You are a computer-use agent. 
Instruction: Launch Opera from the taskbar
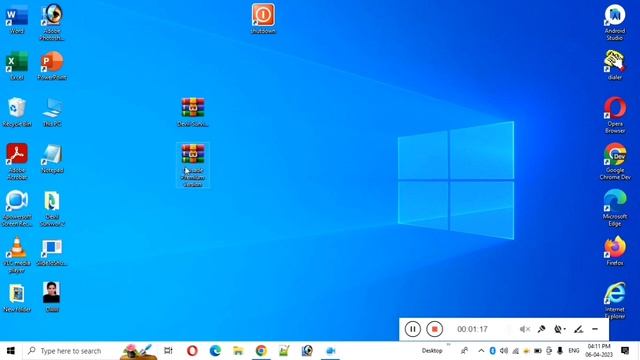pyautogui.click(x=192, y=351)
